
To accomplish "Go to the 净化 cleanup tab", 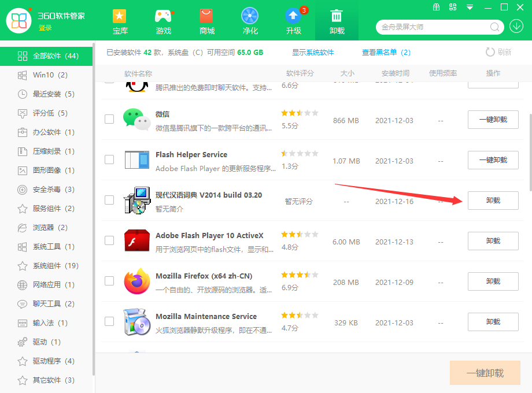I will coord(250,22).
